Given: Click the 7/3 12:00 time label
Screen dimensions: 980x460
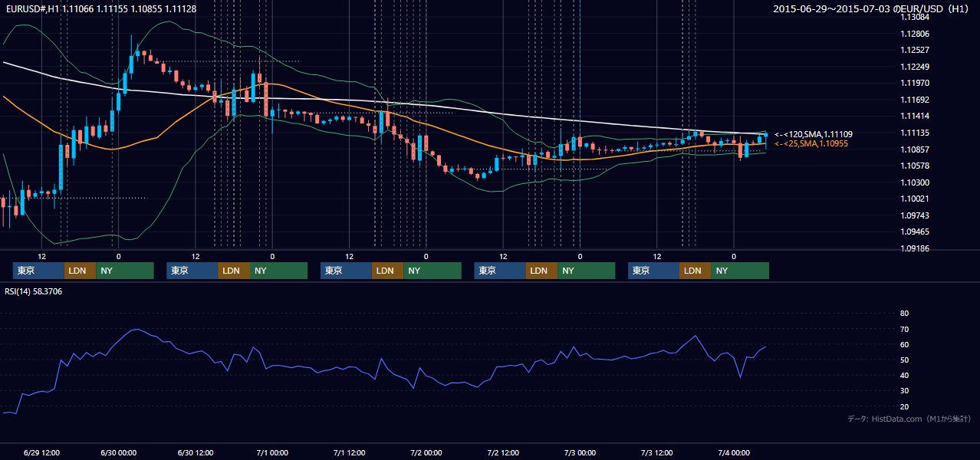Looking at the screenshot, I should pyautogui.click(x=657, y=453).
